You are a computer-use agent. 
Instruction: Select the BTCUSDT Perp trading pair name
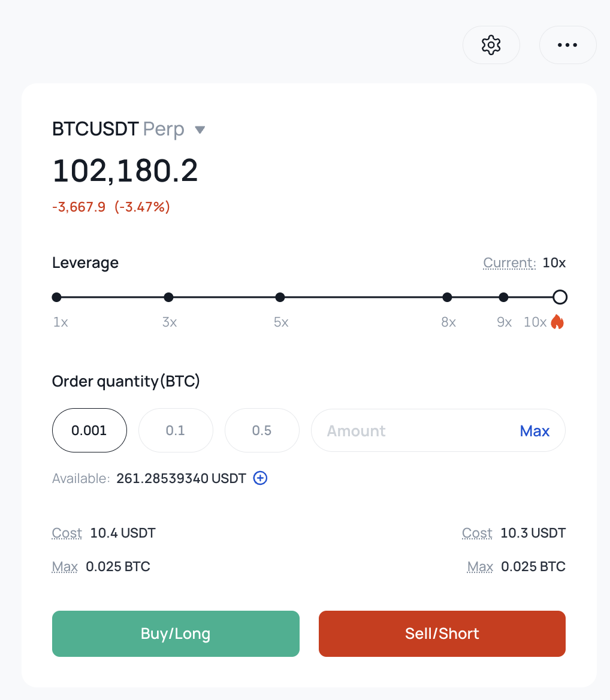click(118, 129)
